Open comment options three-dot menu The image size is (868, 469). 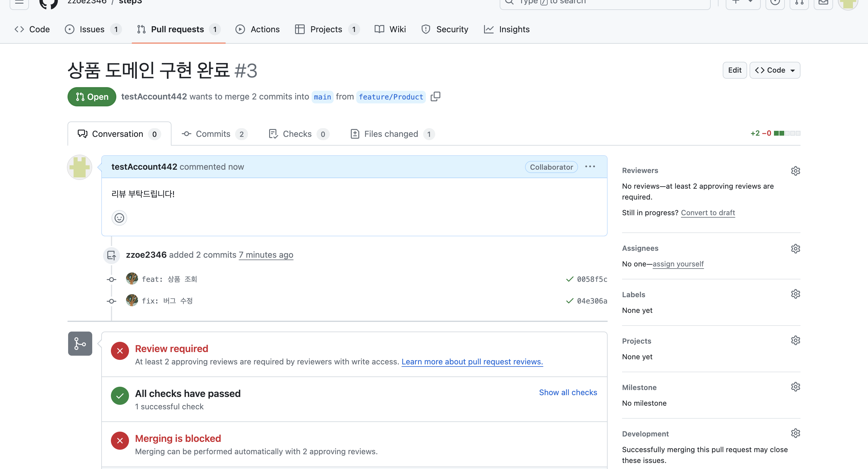click(x=590, y=167)
